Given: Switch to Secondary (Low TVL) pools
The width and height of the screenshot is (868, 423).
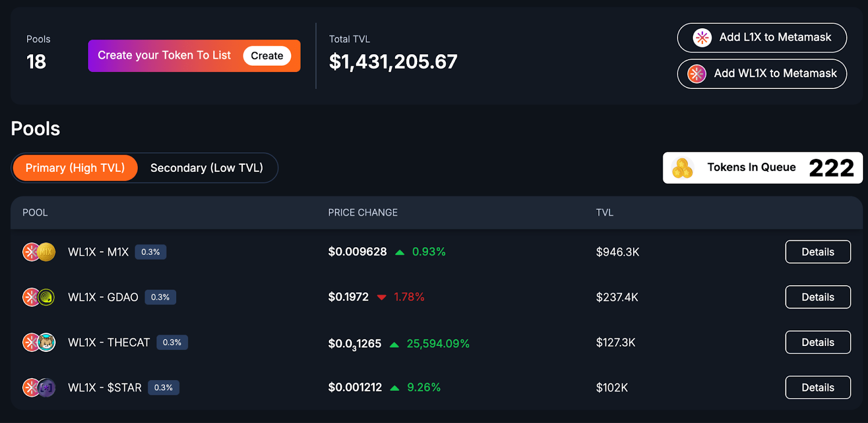Looking at the screenshot, I should point(207,168).
